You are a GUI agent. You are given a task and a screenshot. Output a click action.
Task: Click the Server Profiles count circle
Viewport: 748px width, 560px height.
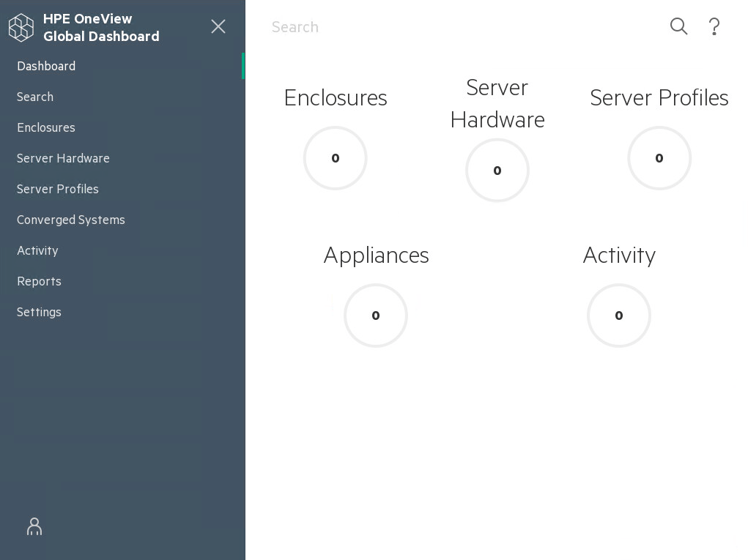click(659, 158)
